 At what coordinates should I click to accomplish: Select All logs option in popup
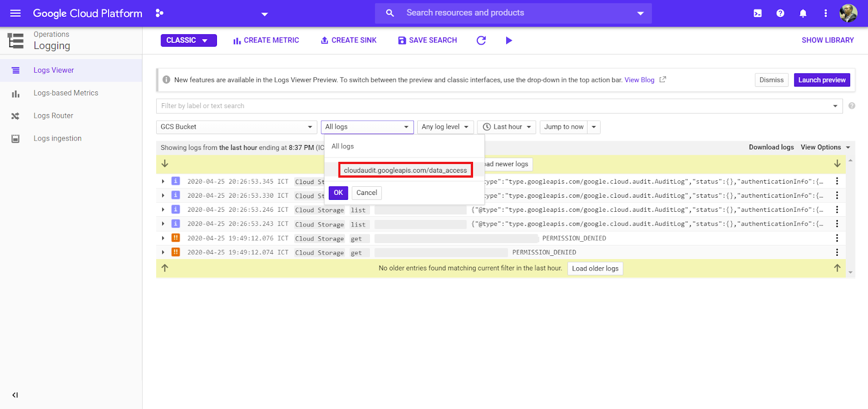(343, 146)
